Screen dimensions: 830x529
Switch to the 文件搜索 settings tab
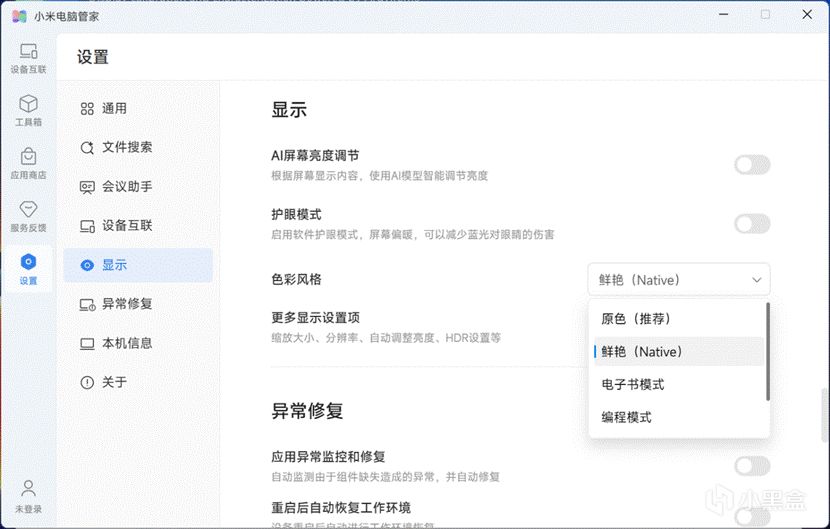(138, 147)
